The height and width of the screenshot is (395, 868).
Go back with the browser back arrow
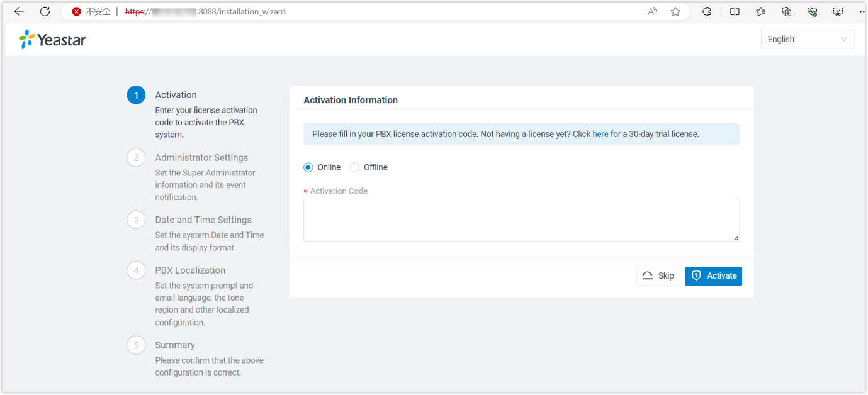point(19,11)
